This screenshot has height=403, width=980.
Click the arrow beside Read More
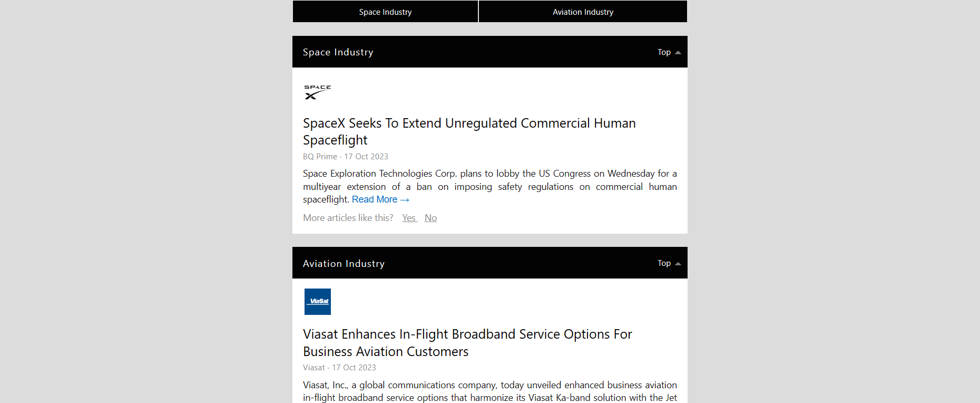click(x=405, y=200)
